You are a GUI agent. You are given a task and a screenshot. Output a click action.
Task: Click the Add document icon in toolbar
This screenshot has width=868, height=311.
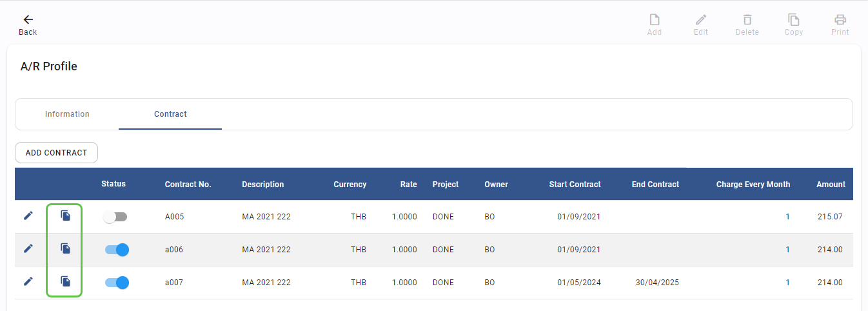pyautogui.click(x=654, y=20)
